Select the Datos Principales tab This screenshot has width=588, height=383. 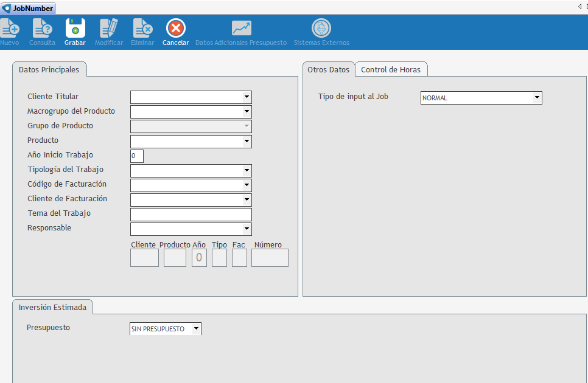[49, 70]
